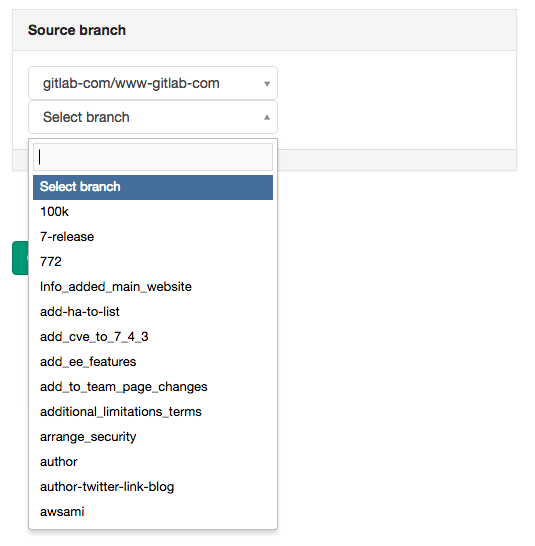The width and height of the screenshot is (535, 546).
Task: Click the branch dropdown up arrow
Action: coord(267,117)
